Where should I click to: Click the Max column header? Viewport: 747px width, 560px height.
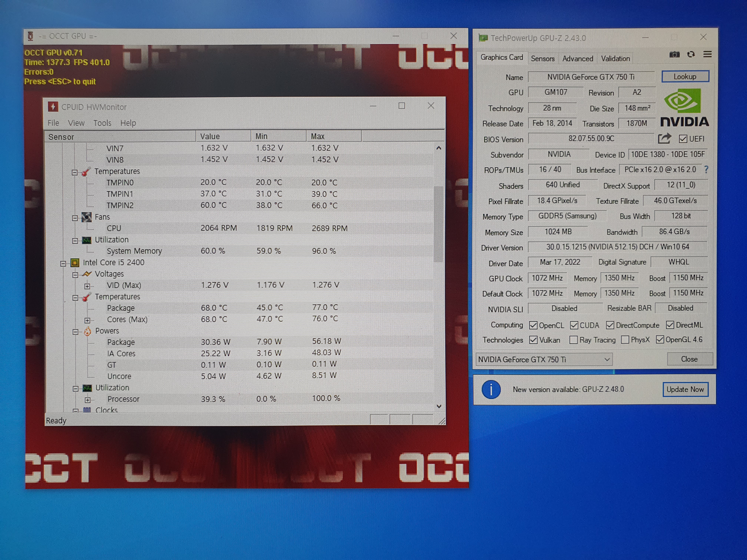[x=334, y=136]
